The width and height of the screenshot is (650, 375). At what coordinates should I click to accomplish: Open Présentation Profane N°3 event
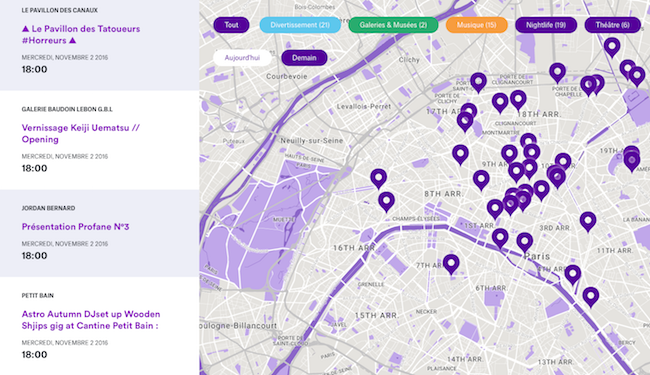point(75,227)
